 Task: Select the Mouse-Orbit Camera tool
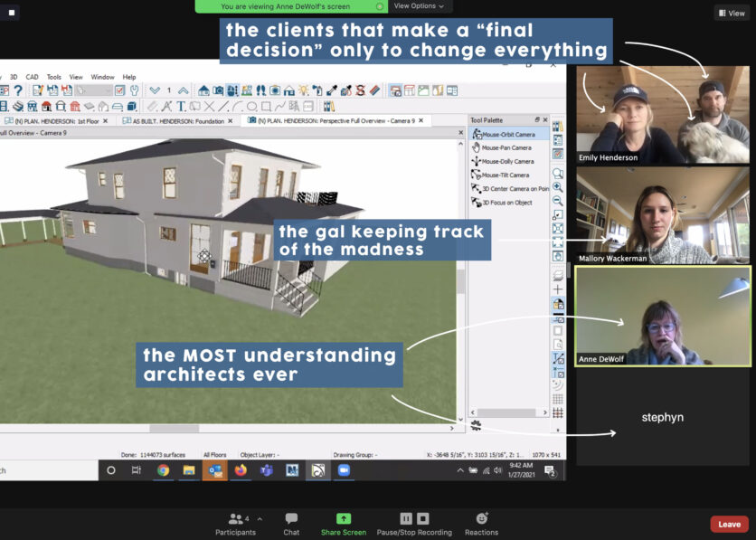tap(509, 134)
